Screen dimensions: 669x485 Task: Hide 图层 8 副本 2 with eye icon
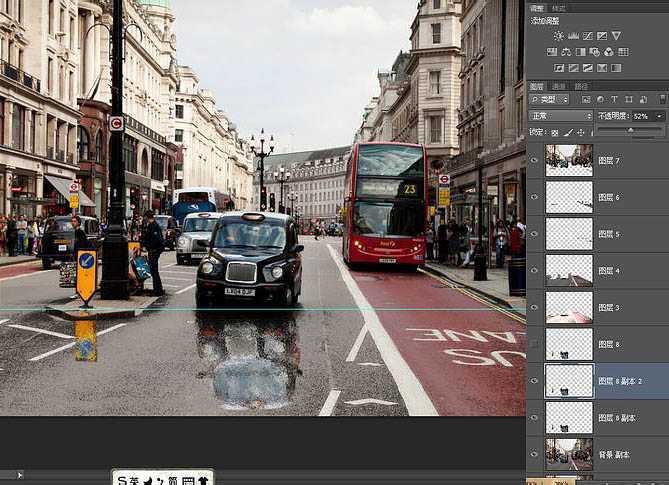[534, 380]
